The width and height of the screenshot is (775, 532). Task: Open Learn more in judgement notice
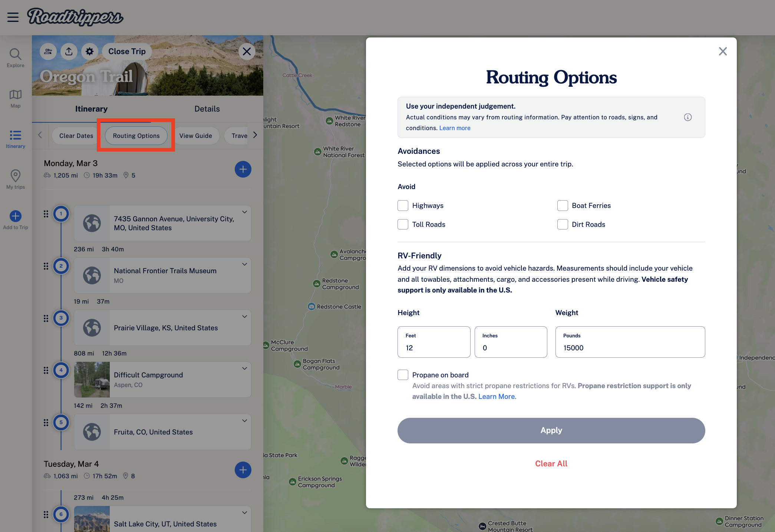pos(455,128)
